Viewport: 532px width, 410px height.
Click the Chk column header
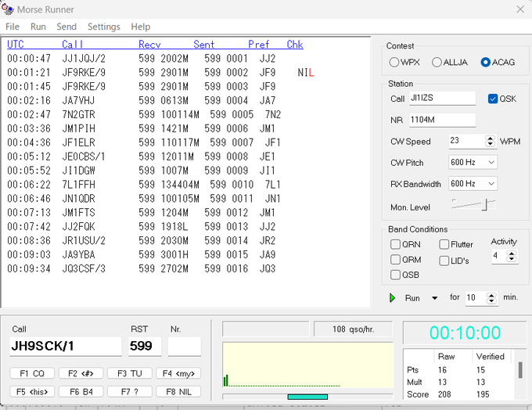click(x=295, y=45)
